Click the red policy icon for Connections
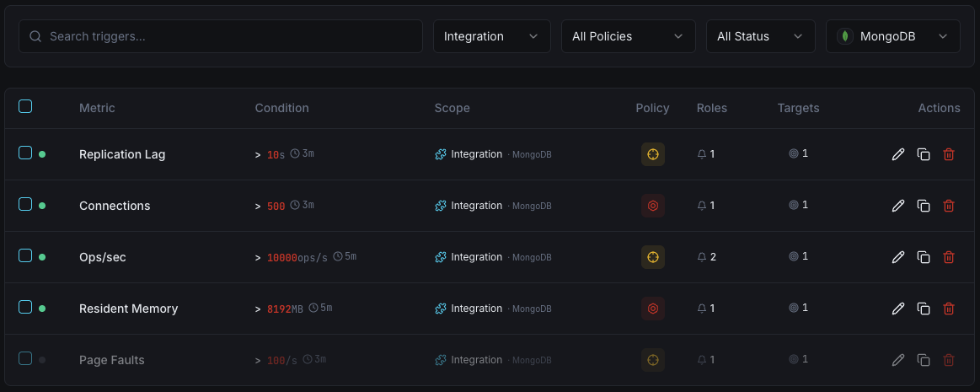The image size is (980, 392). point(652,206)
